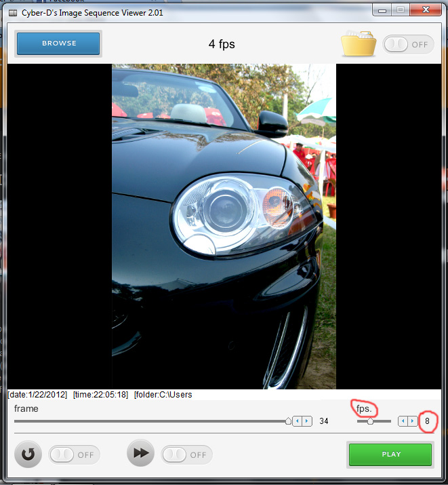The image size is (448, 485).
Task: Click the frame label above the slider
Action: 26,408
